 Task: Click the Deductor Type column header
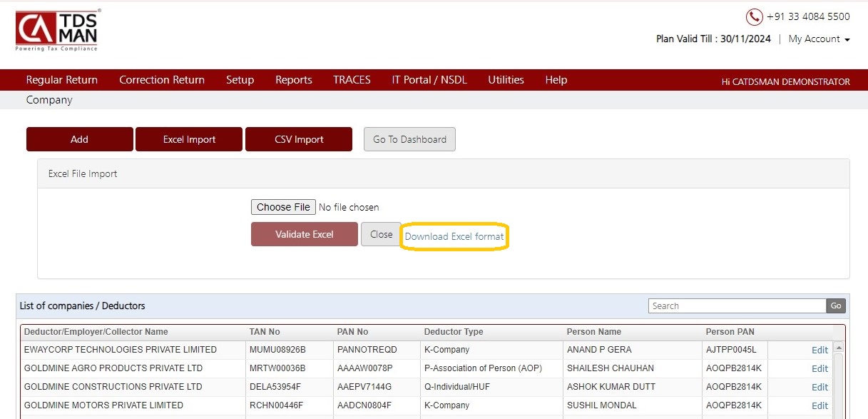[454, 332]
